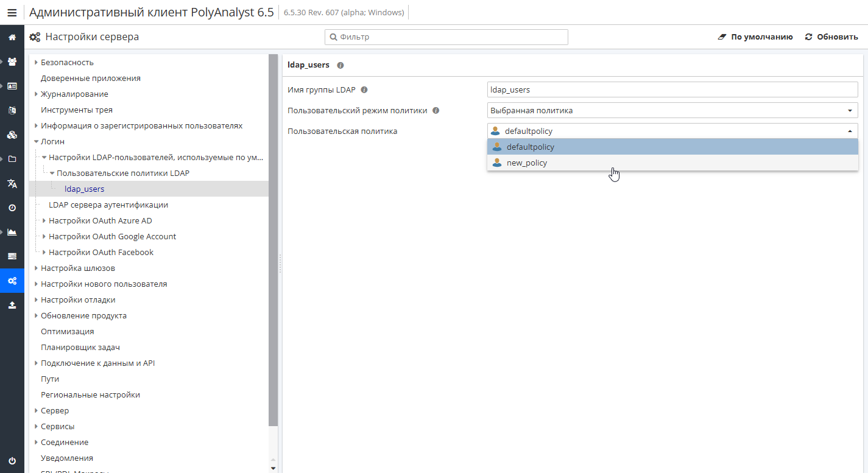Open the hamburger main menu

12,12
